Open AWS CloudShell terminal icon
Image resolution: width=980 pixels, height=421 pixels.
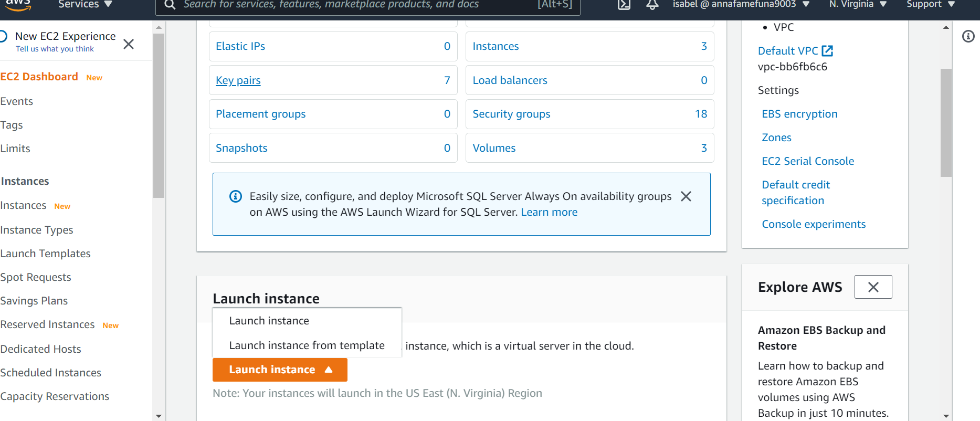pyautogui.click(x=624, y=5)
